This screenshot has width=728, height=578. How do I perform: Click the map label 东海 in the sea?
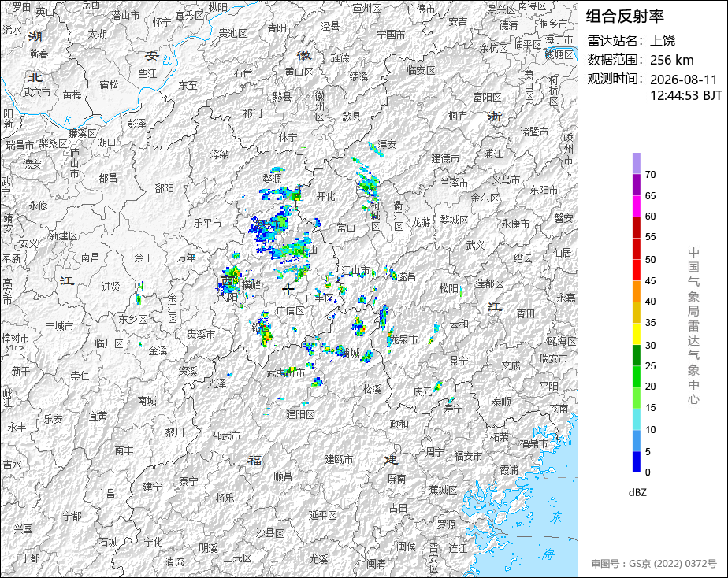(552, 535)
